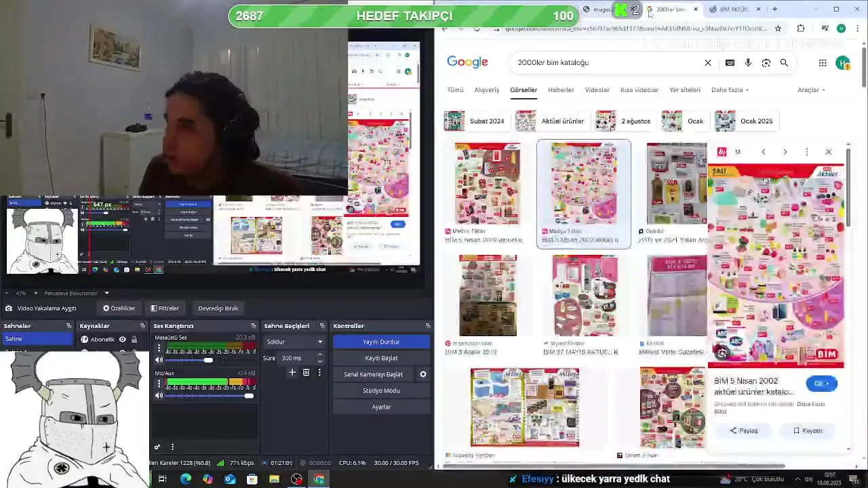Delete the selected scene transition

tap(306, 373)
